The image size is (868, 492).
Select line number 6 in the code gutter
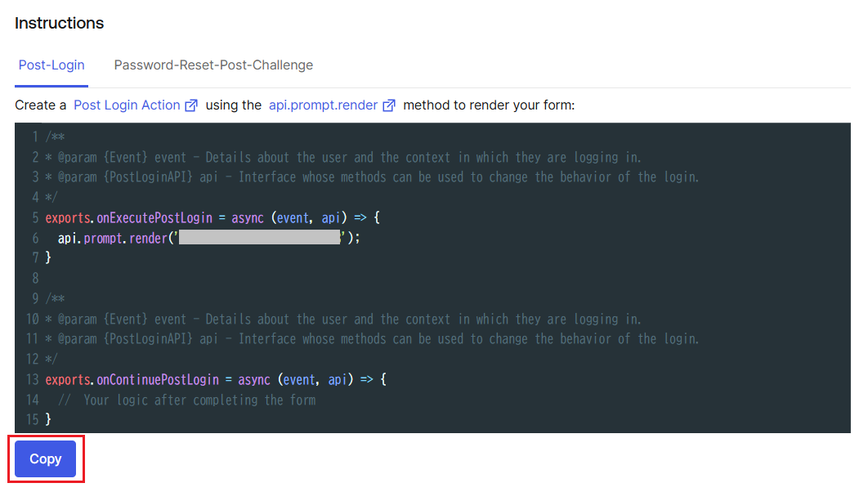coord(35,238)
